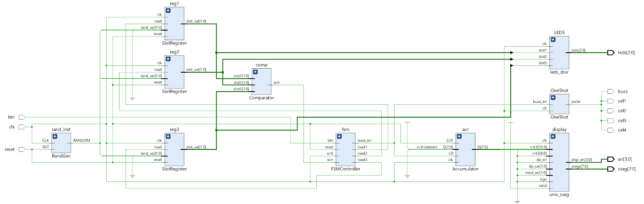644x204 pixels.
Task: Expand the OneShot block plus icon
Action: (553, 98)
